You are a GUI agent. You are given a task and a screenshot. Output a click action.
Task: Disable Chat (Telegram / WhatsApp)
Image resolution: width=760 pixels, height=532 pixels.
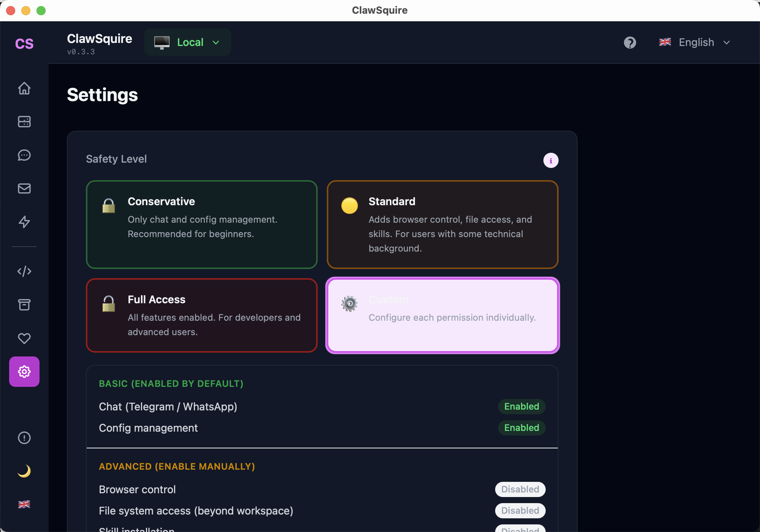(521, 406)
